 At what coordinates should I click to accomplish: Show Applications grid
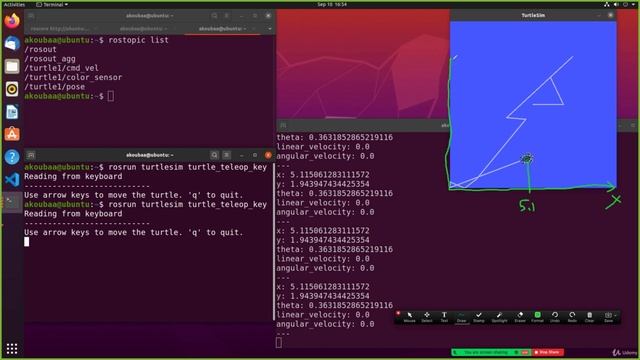pyautogui.click(x=12, y=349)
